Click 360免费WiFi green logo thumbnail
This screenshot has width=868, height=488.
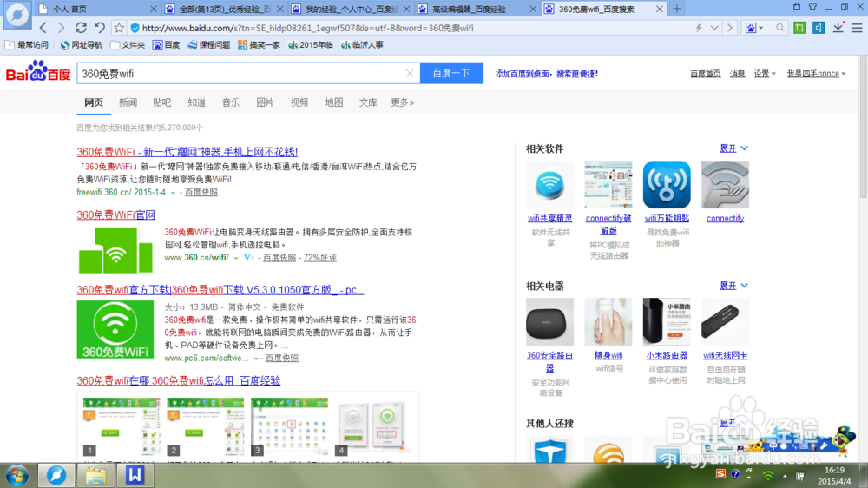tap(115, 330)
